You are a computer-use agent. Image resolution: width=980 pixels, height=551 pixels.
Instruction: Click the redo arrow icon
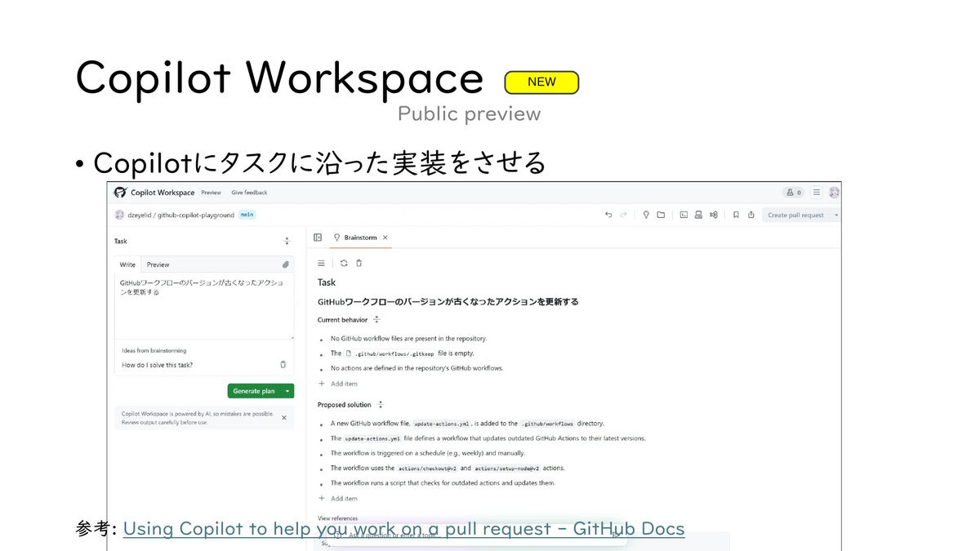click(x=623, y=215)
